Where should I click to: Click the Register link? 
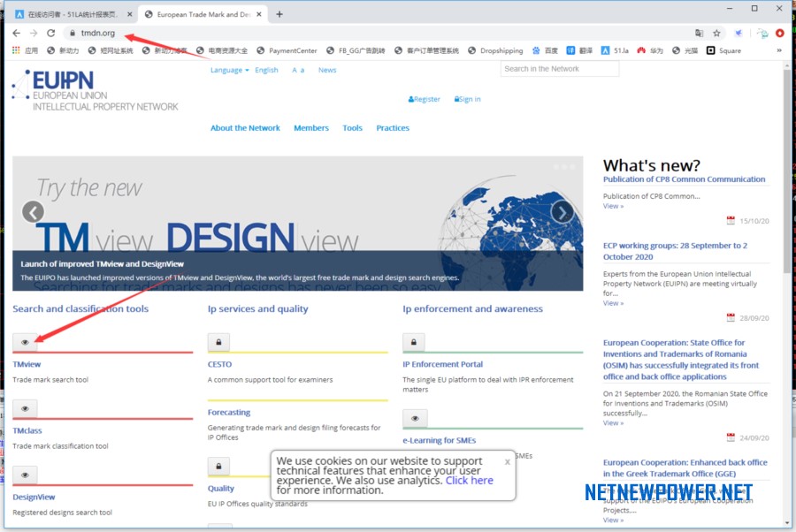(425, 99)
